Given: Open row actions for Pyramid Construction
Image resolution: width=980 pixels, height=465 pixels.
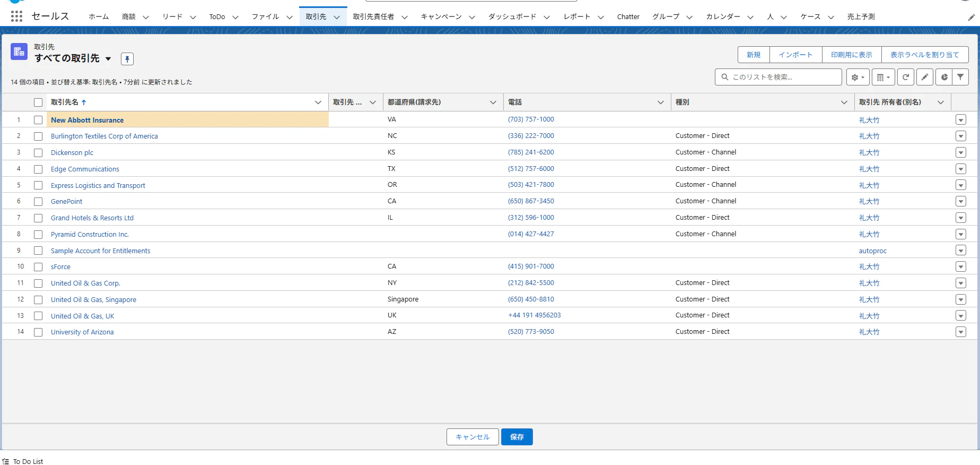Looking at the screenshot, I should (961, 234).
